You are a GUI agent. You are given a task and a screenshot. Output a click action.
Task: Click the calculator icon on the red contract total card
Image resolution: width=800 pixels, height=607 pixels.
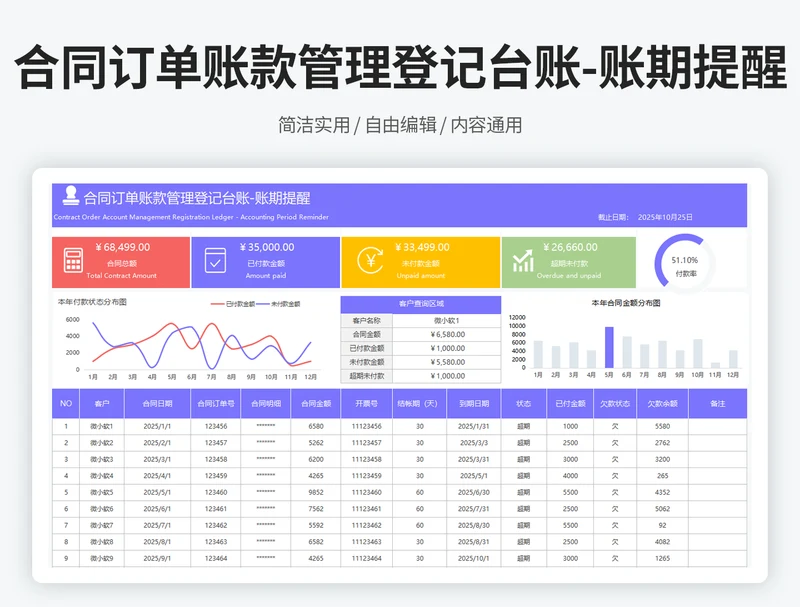click(73, 260)
